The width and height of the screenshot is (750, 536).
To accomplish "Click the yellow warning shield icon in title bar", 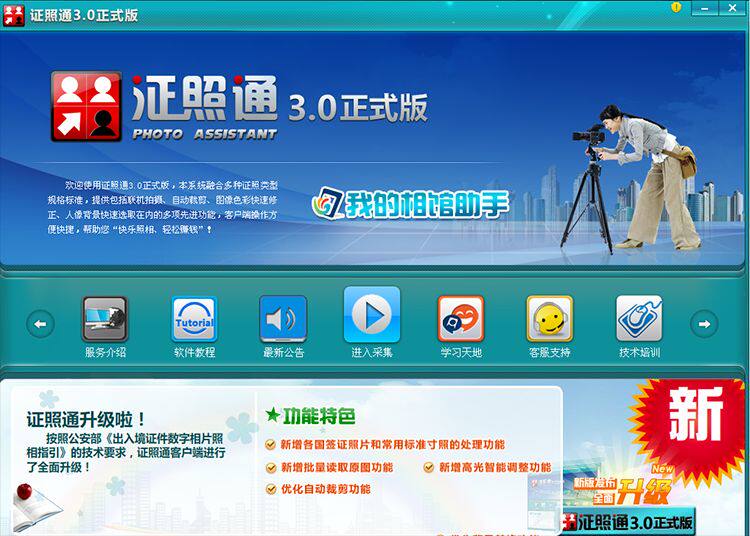I will (x=676, y=7).
